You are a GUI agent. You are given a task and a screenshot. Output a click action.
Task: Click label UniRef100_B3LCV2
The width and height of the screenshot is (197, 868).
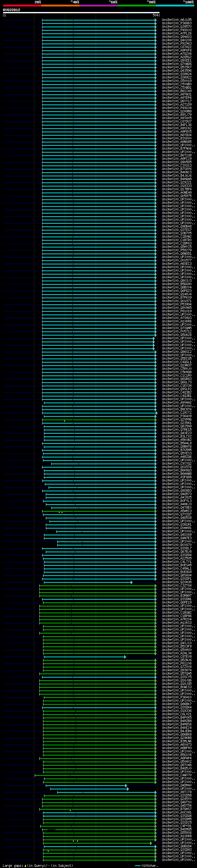click(x=177, y=436)
